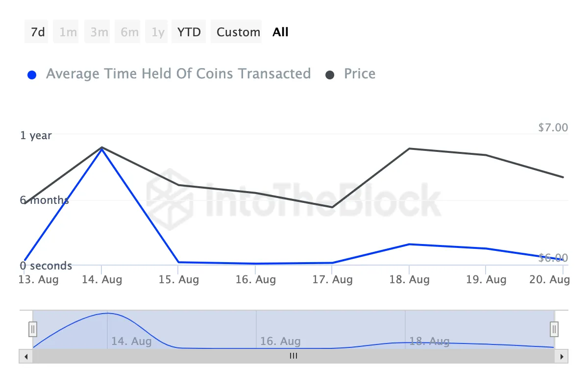
Task: Click the horizontal scrollbar thumb grip
Action: 294,356
